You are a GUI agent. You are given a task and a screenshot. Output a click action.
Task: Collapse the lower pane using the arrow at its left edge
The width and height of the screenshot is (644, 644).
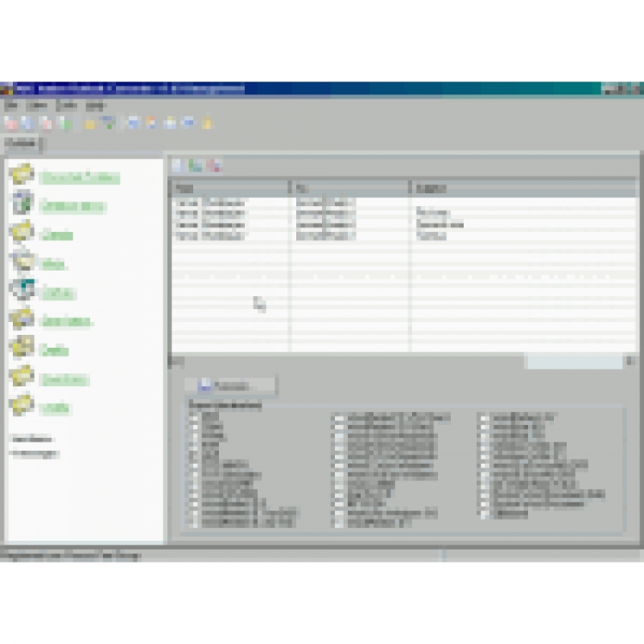[x=177, y=361]
